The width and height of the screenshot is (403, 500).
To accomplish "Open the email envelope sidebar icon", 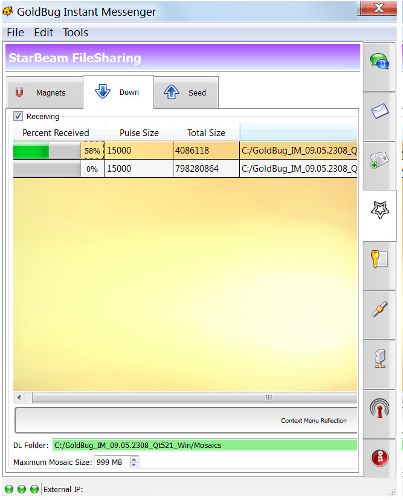I will point(379,110).
